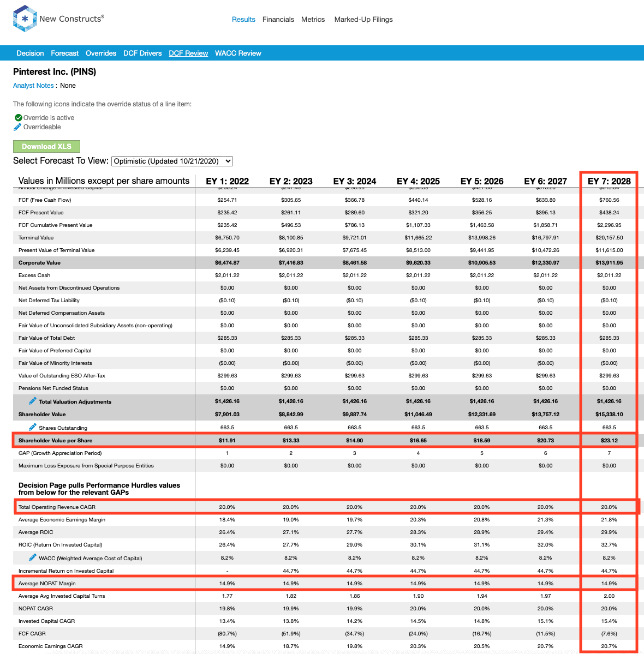Switch to the Forecast tab
Image resolution: width=644 pixels, height=654 pixels.
[65, 53]
